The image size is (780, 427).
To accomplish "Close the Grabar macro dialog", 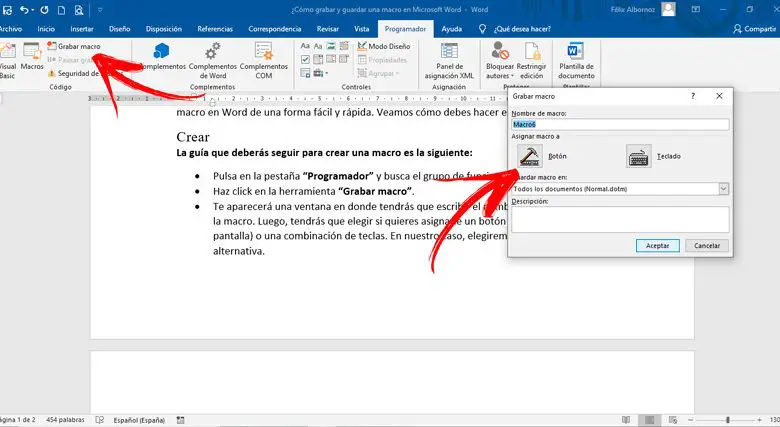I will (x=719, y=96).
